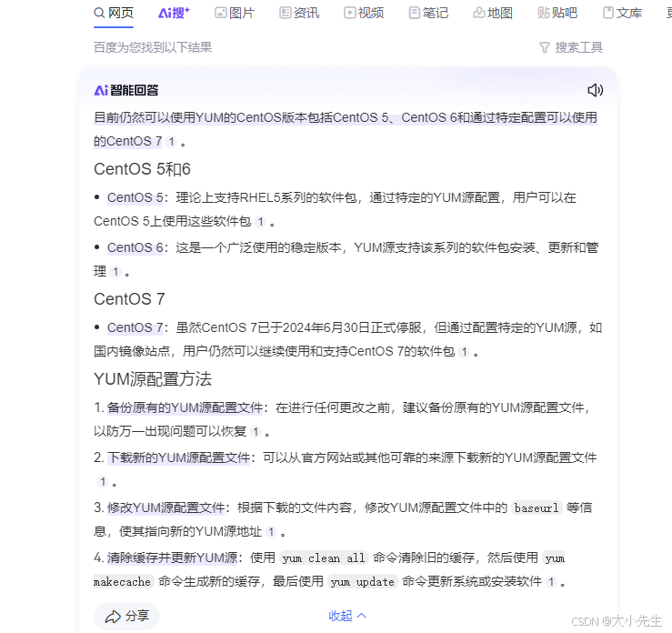
Task: Click the yum update code snippet
Action: tap(363, 582)
